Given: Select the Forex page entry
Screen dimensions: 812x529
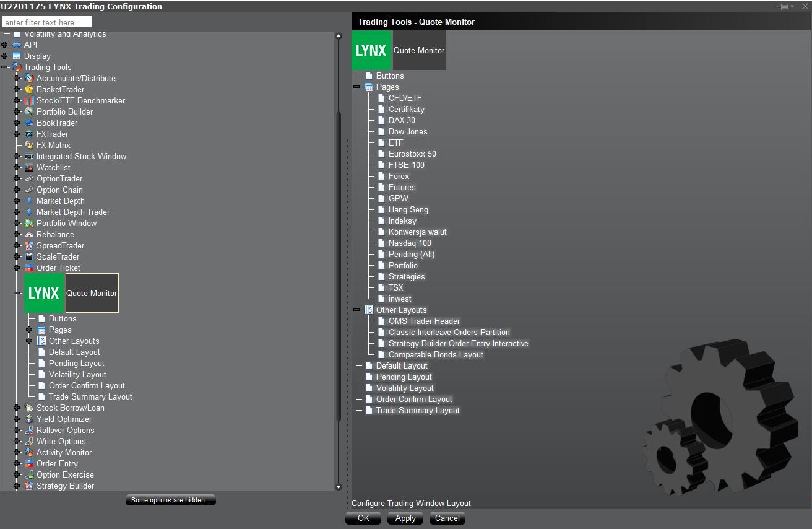Looking at the screenshot, I should click(x=399, y=176).
